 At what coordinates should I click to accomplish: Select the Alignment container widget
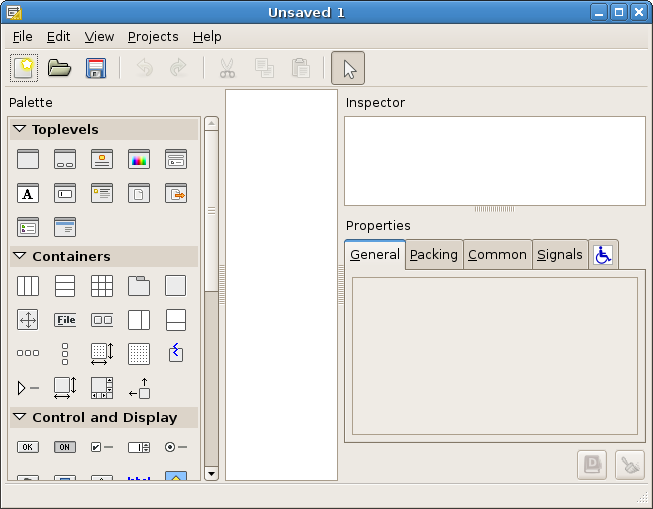point(139,388)
